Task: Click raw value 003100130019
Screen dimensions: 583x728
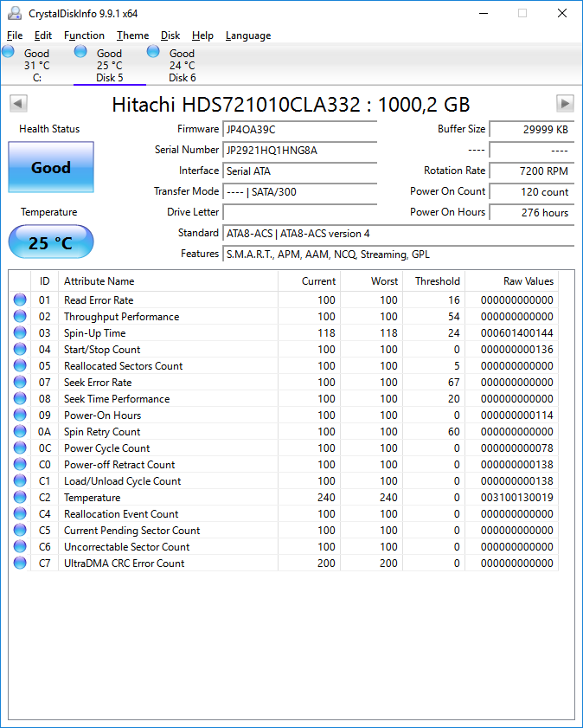Action: (516, 497)
